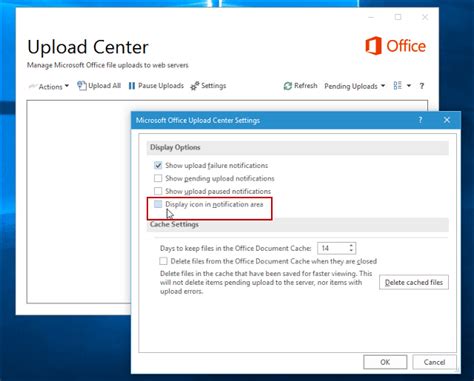474x381 pixels.
Task: Decrease days to keep files with down arrow
Action: coord(351,250)
